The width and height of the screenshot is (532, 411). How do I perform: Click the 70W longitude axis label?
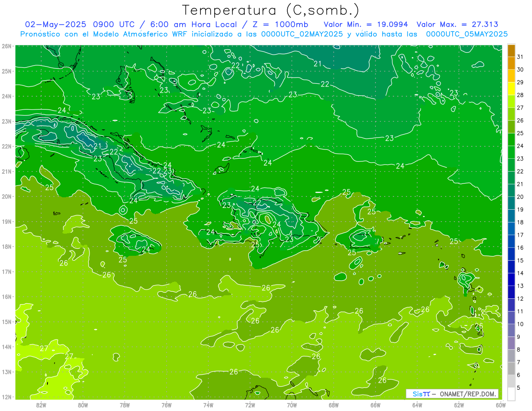292,405
